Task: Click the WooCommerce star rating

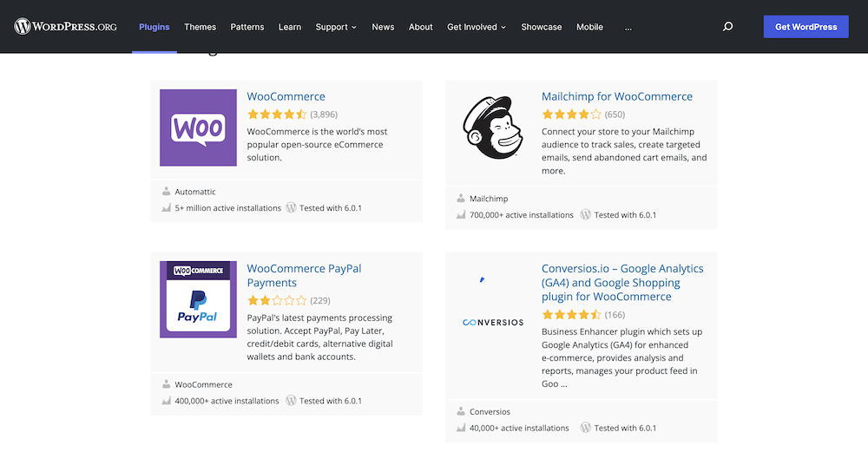Action: pos(277,115)
